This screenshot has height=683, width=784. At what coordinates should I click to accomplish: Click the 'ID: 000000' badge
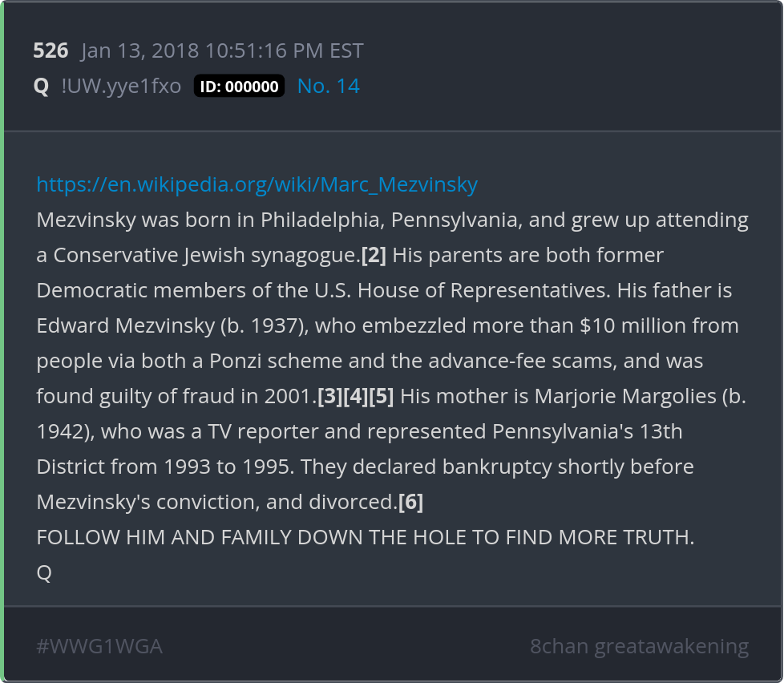tap(239, 87)
